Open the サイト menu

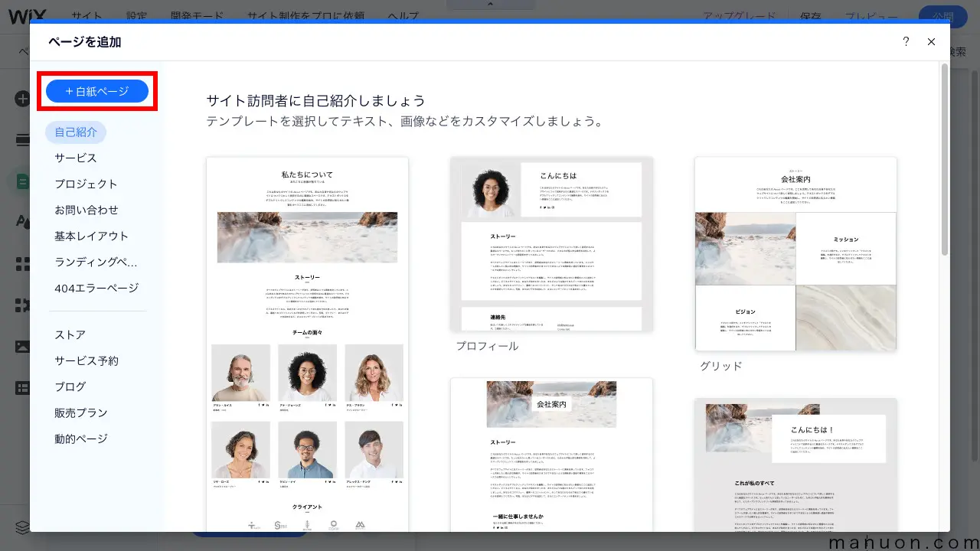click(87, 15)
